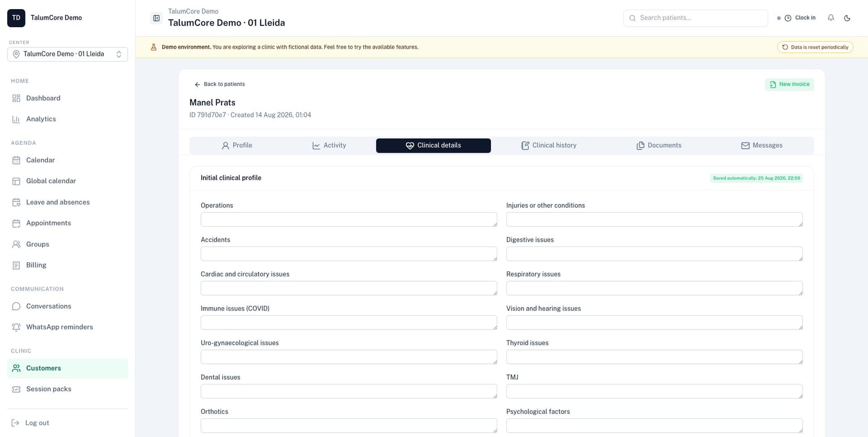Click into the Dental issues field
Viewport: 868px width, 437px height.
click(x=349, y=391)
